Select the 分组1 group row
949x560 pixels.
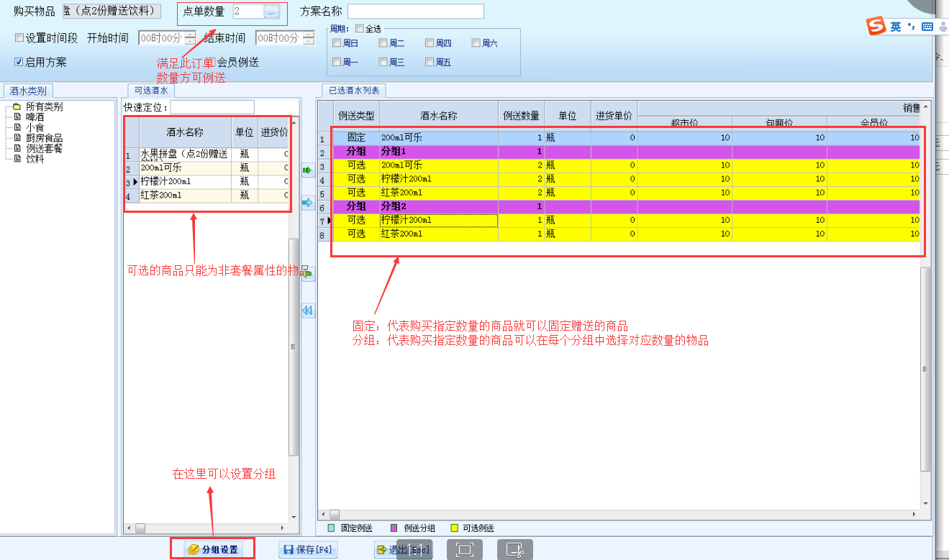coord(619,152)
